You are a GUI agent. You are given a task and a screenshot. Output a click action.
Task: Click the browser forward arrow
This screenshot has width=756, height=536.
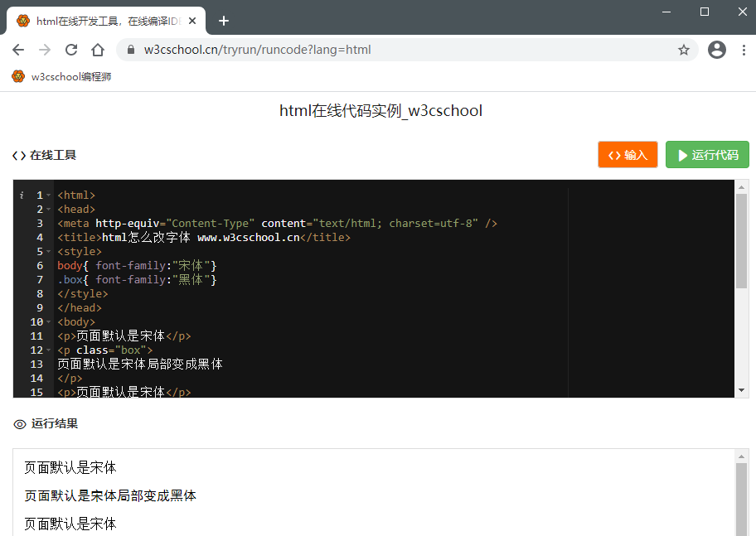pyautogui.click(x=45, y=50)
